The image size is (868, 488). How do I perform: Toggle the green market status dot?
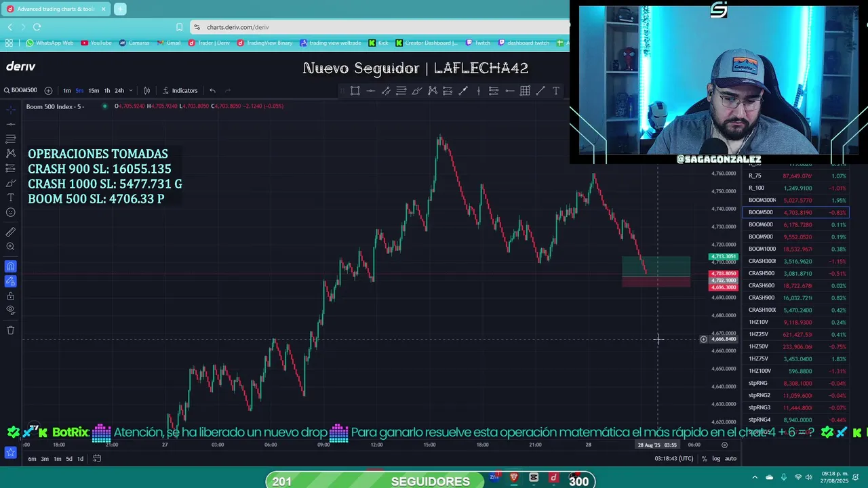[x=104, y=106]
